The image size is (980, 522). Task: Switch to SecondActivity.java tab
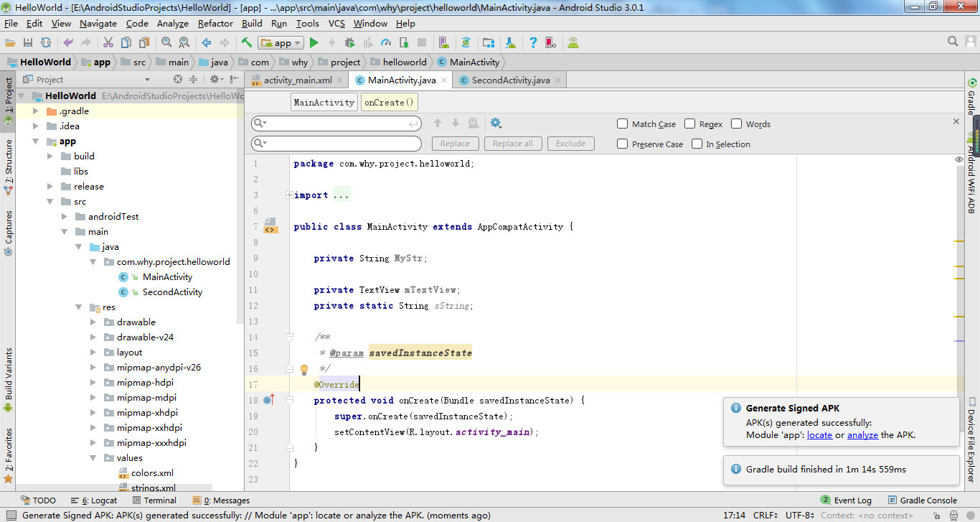tap(510, 80)
